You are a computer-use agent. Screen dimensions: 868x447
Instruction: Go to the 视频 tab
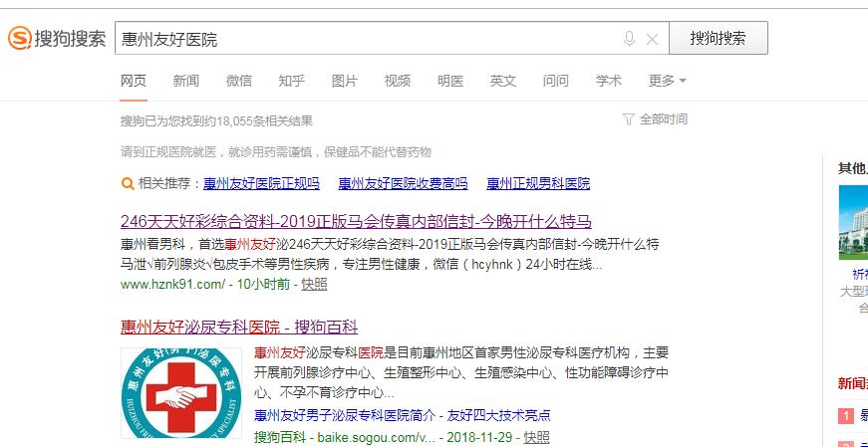point(398,81)
